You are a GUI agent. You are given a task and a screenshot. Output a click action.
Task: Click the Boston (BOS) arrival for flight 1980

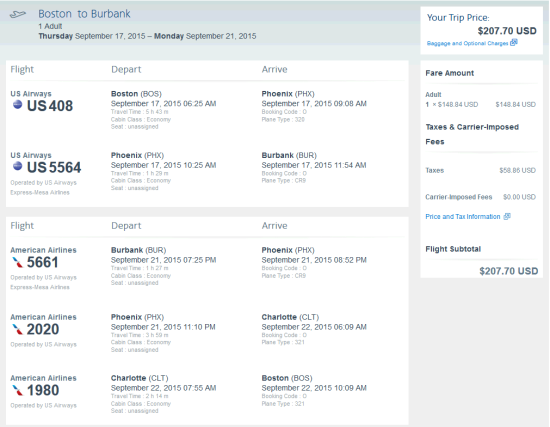coord(287,378)
